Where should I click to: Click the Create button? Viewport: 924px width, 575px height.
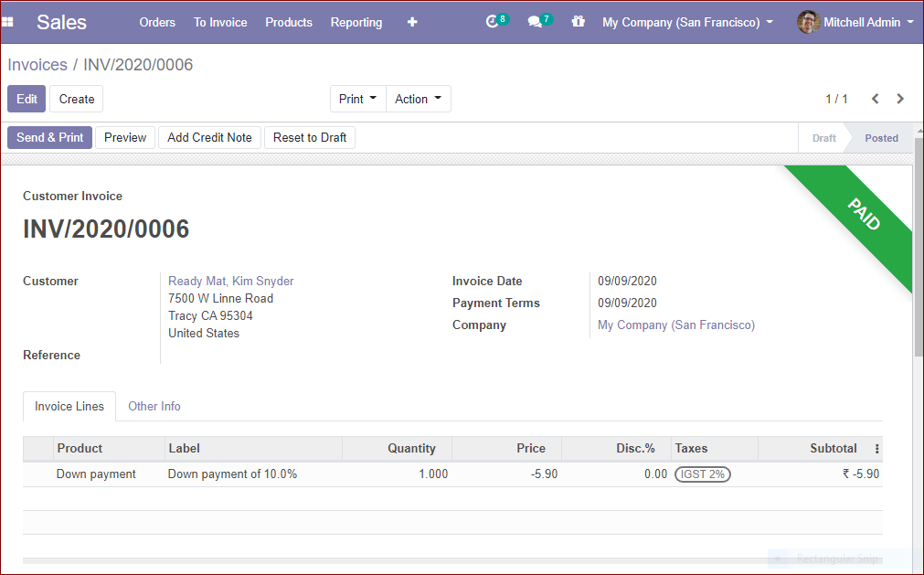[77, 99]
